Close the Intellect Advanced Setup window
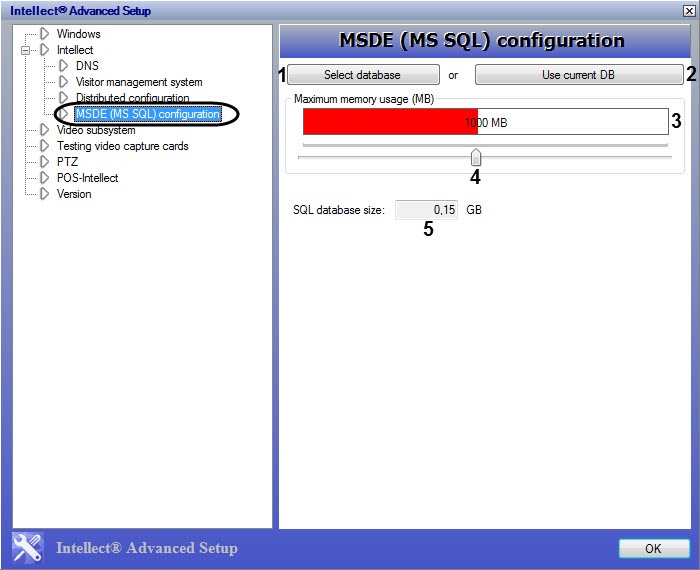Viewport: 700px width, 570px height. (689, 11)
